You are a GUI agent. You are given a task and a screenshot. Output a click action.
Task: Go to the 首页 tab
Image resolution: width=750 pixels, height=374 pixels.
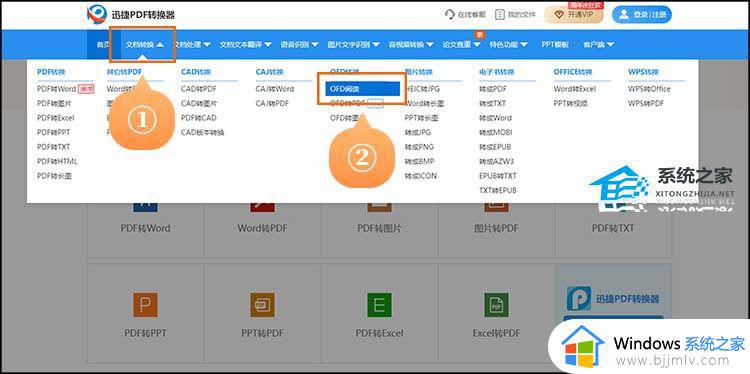(103, 44)
